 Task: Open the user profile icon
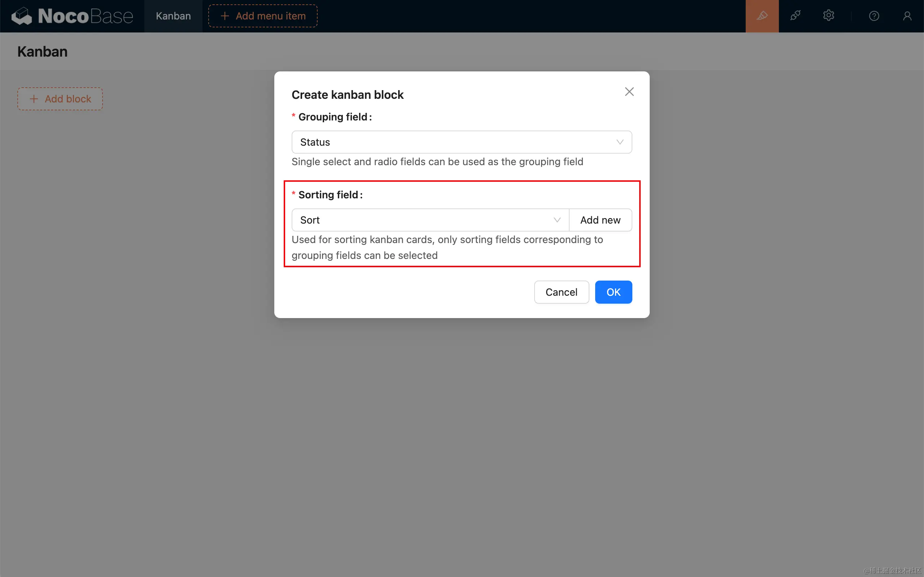pos(907,16)
